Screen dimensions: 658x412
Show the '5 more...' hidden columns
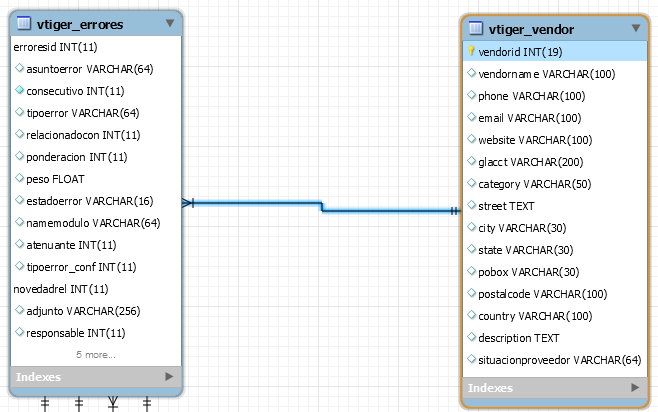[96, 355]
